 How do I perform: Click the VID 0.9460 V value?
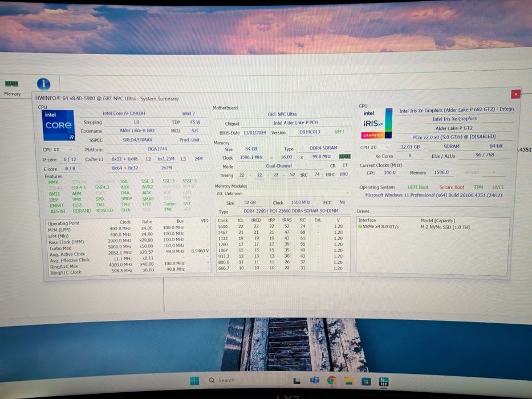(x=200, y=251)
